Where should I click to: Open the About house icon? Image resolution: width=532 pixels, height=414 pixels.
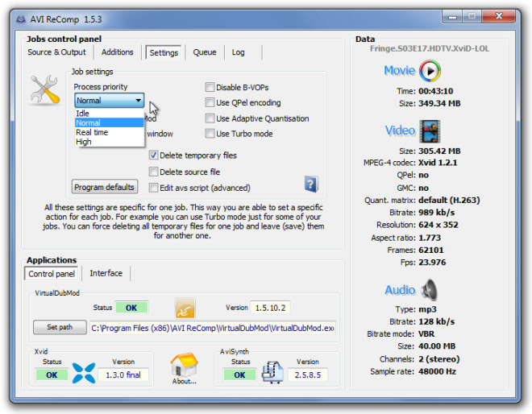185,365
